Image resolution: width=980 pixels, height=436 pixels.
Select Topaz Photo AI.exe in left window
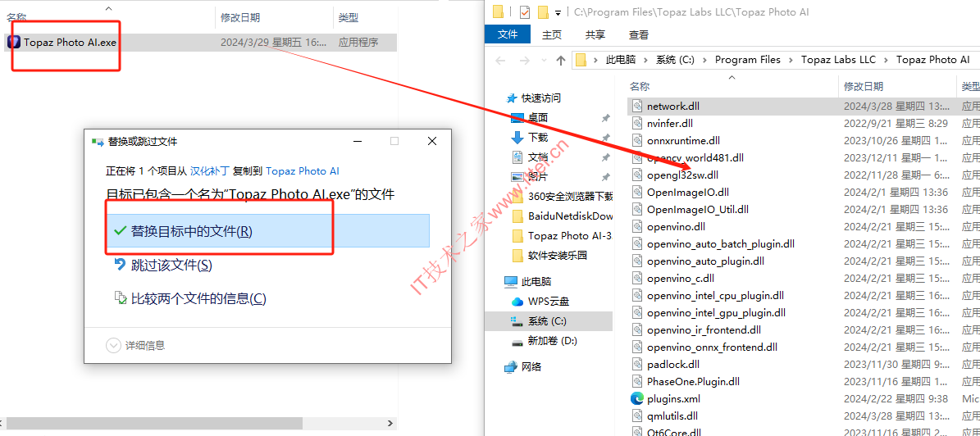[x=70, y=43]
